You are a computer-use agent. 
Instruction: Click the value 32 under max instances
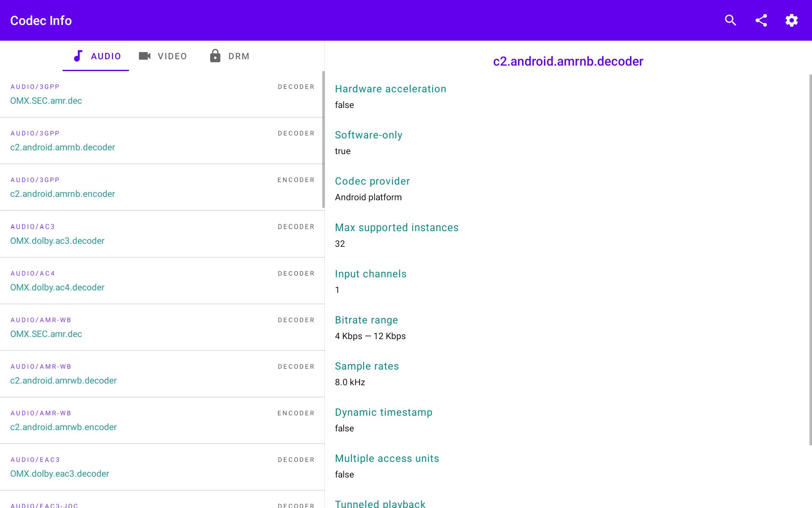pyautogui.click(x=340, y=244)
